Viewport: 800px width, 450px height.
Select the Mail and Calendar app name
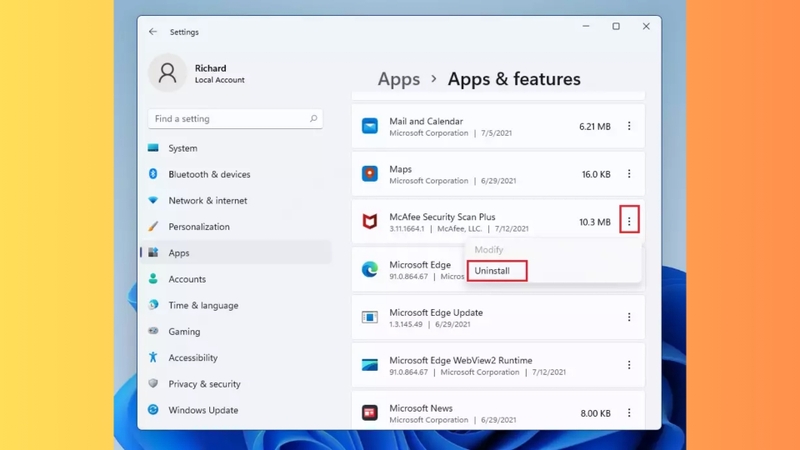(426, 121)
